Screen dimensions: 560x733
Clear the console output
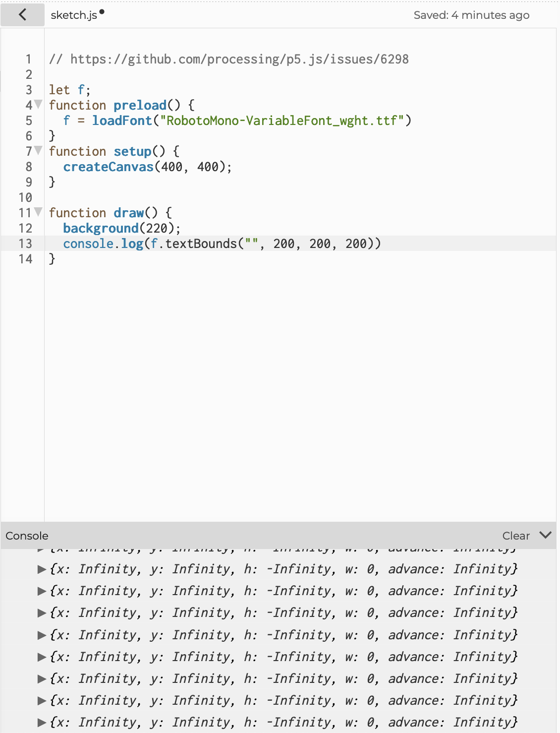(x=515, y=536)
